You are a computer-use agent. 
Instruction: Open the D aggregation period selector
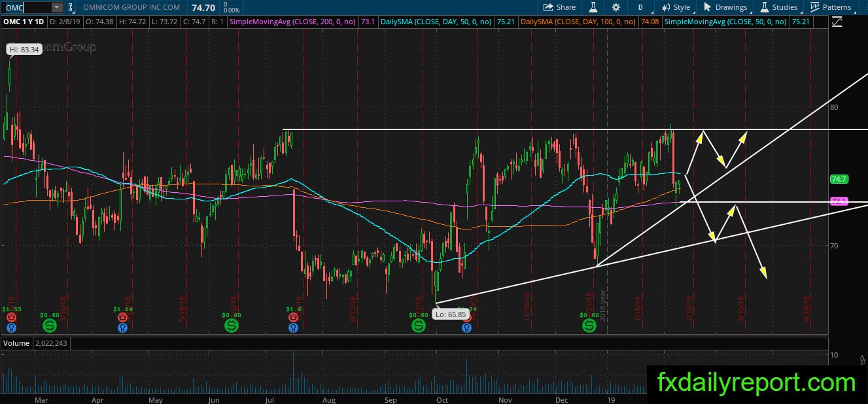[640, 7]
